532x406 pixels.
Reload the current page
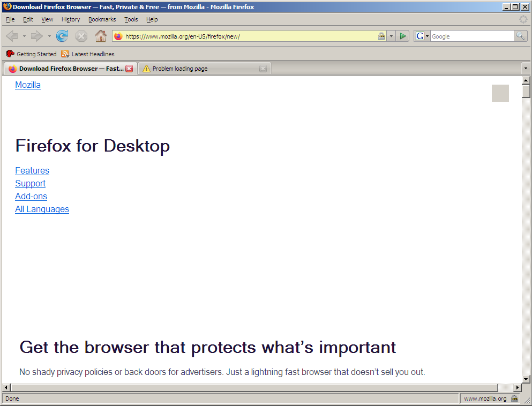62,36
